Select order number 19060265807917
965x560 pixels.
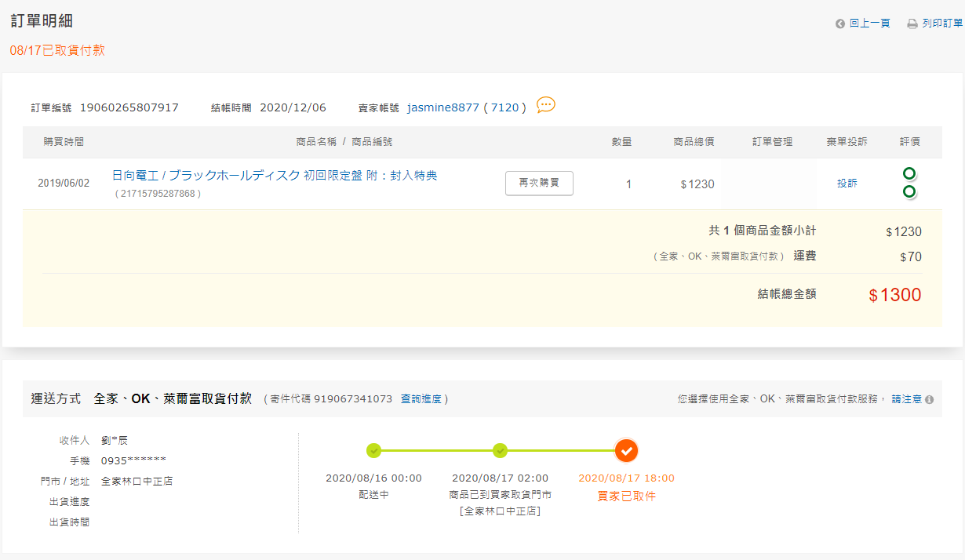129,107
